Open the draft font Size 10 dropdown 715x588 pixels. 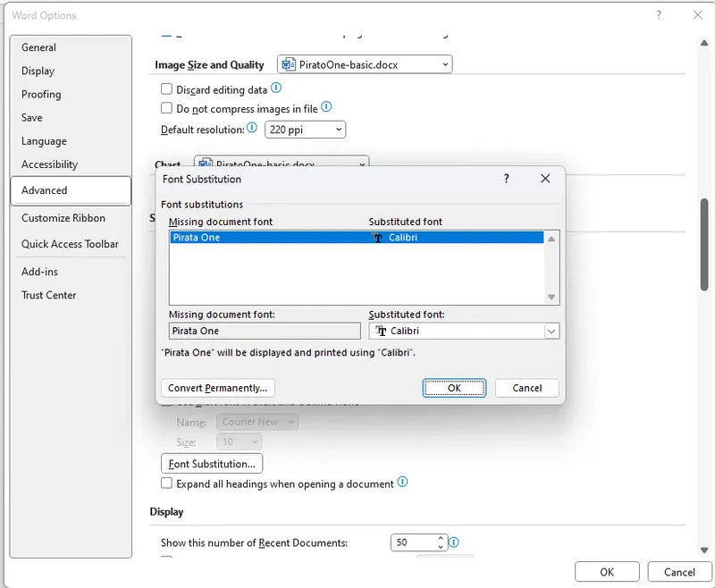pyautogui.click(x=240, y=441)
